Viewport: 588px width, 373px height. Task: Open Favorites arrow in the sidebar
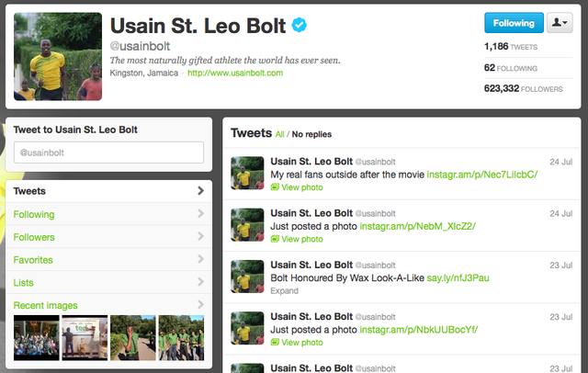coord(200,259)
